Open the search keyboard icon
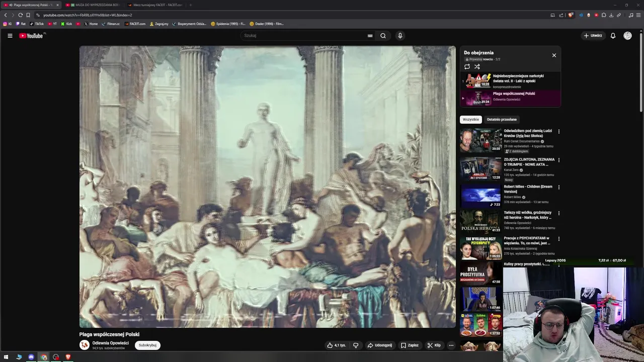 click(370, 36)
